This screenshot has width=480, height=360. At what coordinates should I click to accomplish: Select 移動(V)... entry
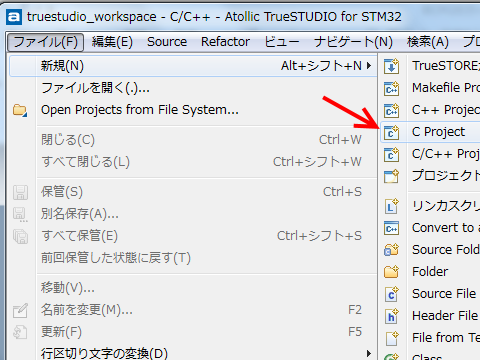coord(193,287)
